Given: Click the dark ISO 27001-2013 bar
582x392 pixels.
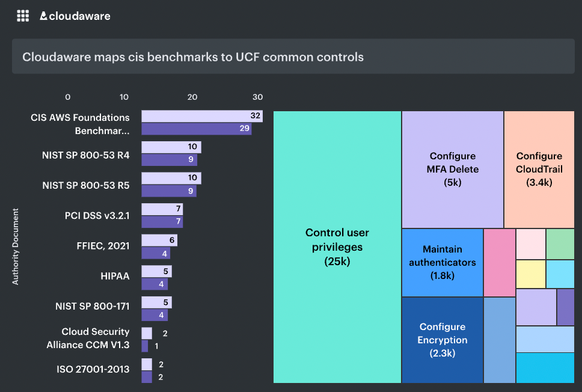Looking at the screenshot, I should [x=147, y=377].
